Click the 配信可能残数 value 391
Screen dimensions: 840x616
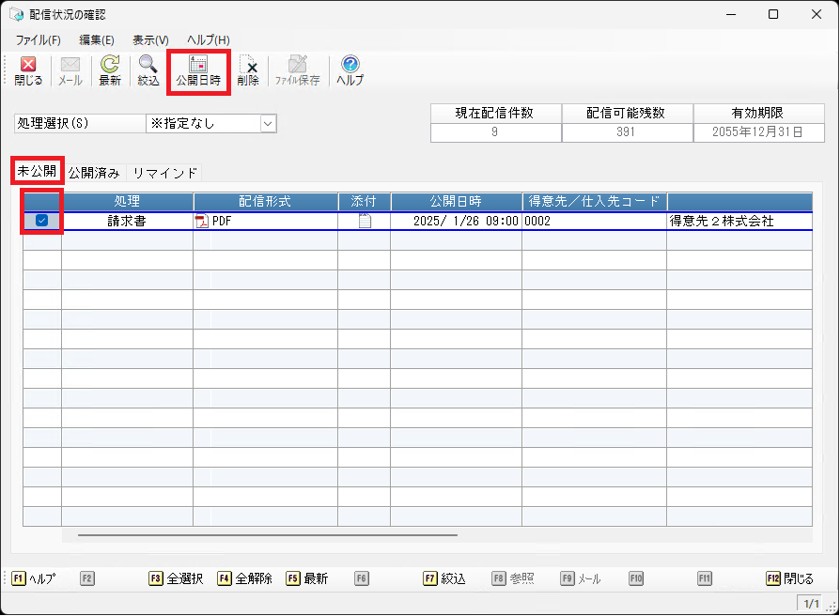point(627,132)
